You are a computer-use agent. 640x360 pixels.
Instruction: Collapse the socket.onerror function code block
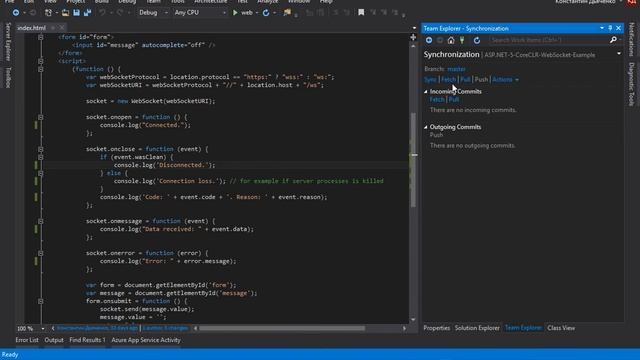(41, 253)
